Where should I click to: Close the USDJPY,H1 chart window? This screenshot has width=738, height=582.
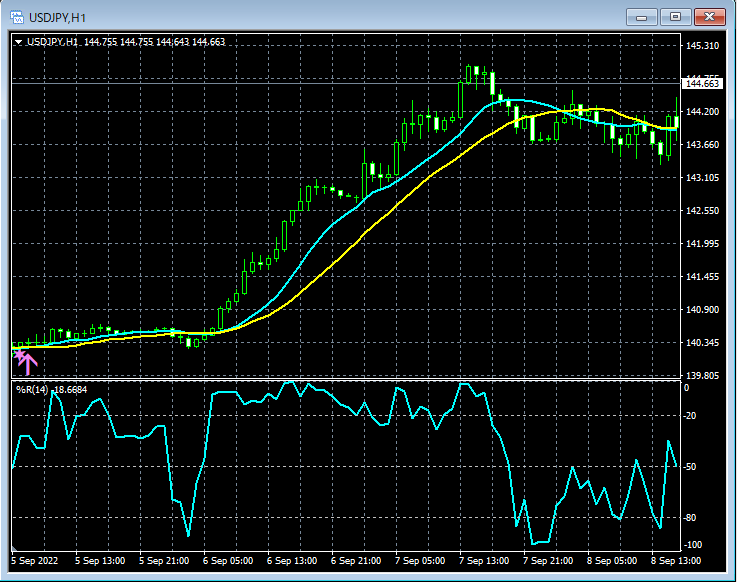710,17
